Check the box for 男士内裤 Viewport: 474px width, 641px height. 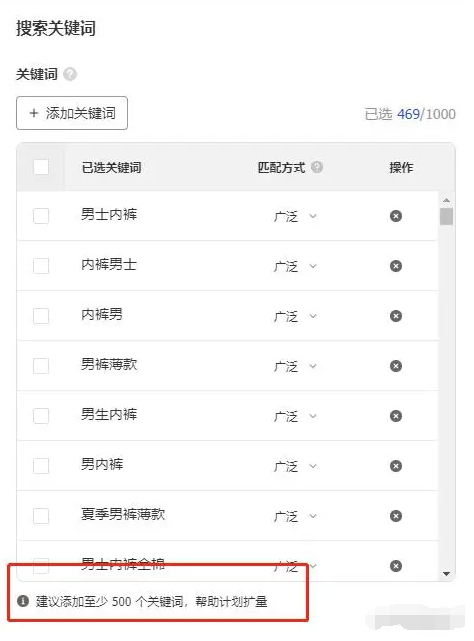[41, 216]
